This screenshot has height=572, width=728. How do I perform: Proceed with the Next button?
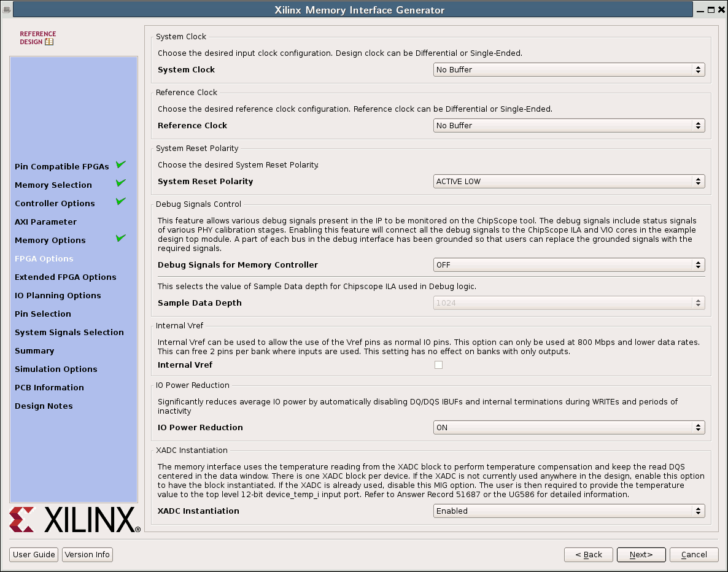click(641, 554)
